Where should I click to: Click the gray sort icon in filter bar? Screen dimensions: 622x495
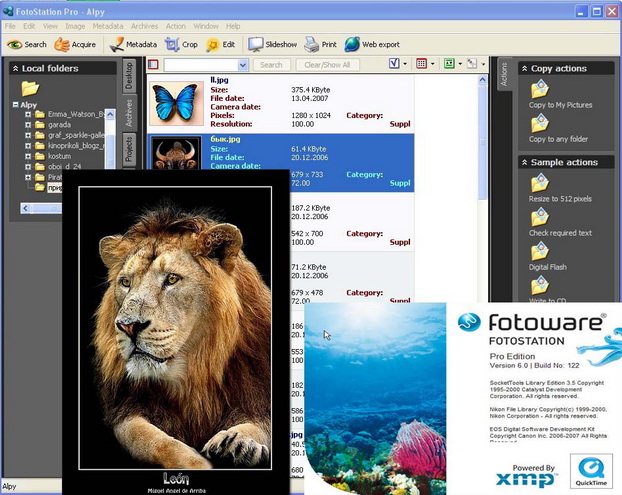point(472,63)
